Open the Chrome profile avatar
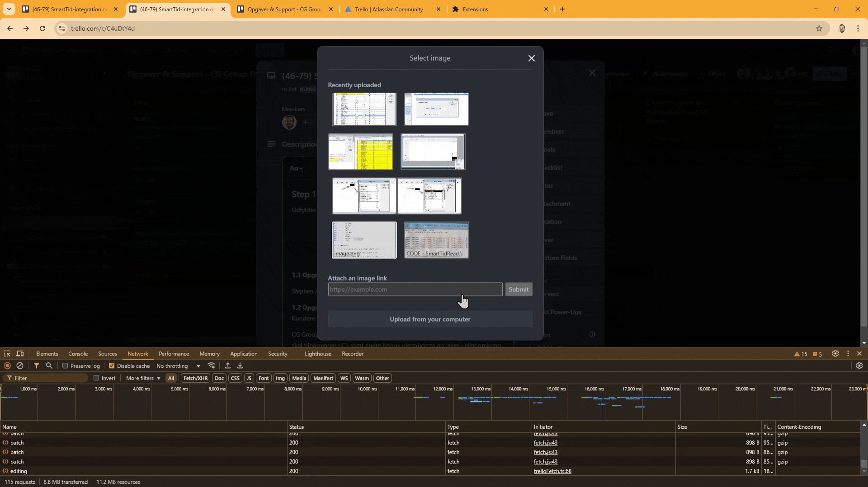The height and width of the screenshot is (487, 868). point(842,28)
